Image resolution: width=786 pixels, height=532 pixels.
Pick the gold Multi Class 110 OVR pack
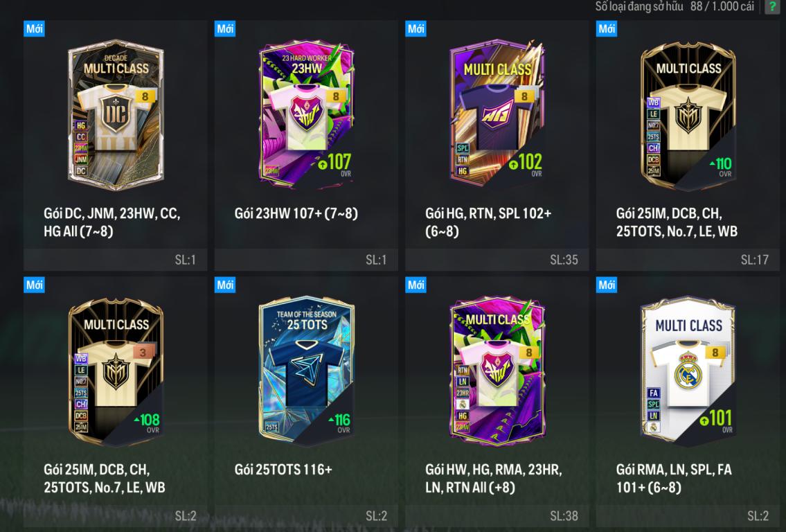pos(688,116)
